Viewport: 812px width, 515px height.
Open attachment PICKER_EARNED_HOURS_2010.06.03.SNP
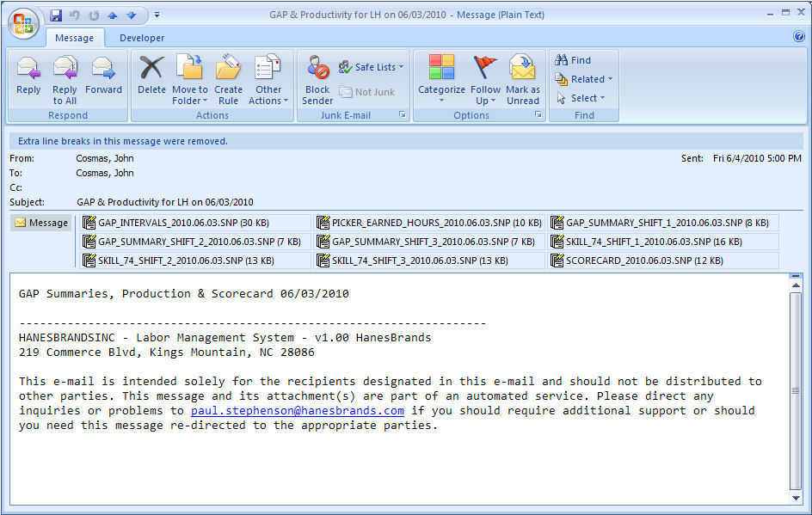430,223
